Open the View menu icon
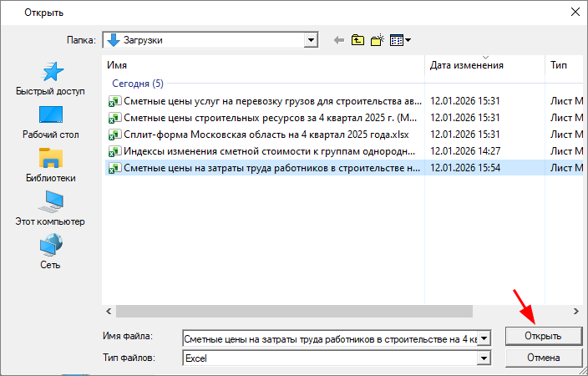 pyautogui.click(x=400, y=39)
